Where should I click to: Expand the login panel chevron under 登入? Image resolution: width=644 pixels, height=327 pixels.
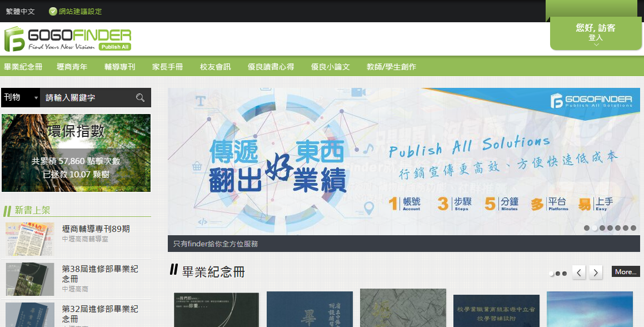(596, 44)
